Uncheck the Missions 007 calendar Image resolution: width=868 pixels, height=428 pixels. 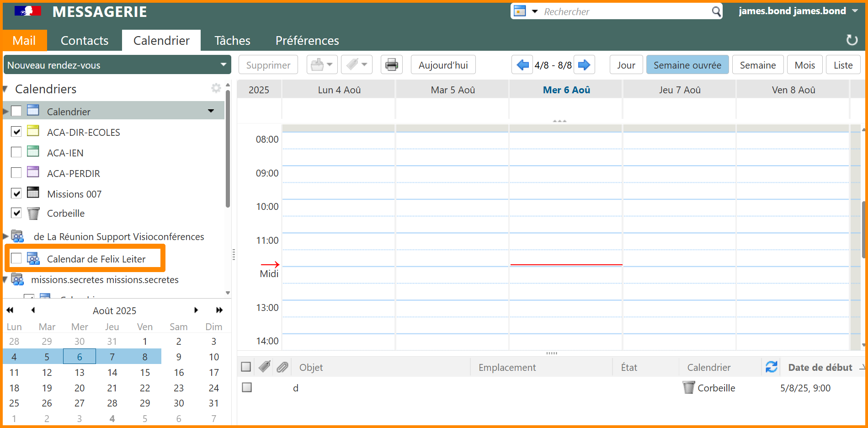(x=16, y=193)
